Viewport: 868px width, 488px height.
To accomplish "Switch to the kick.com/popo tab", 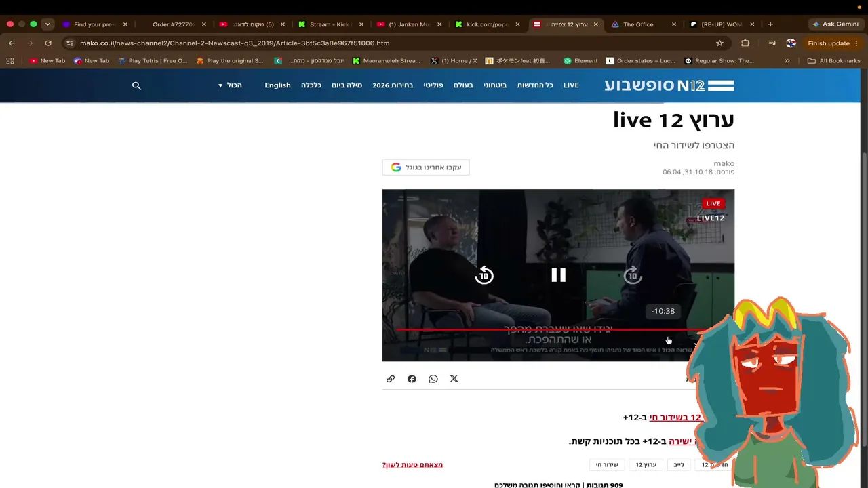I will point(487,24).
